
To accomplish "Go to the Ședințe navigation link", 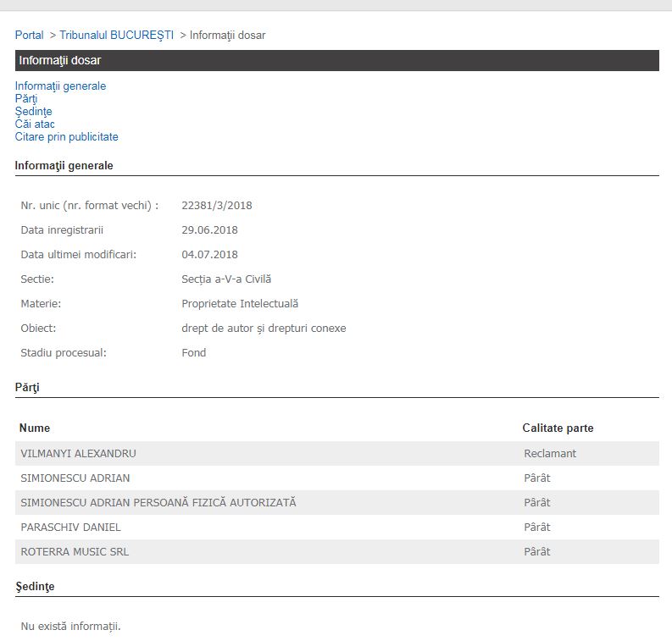I will (33, 111).
